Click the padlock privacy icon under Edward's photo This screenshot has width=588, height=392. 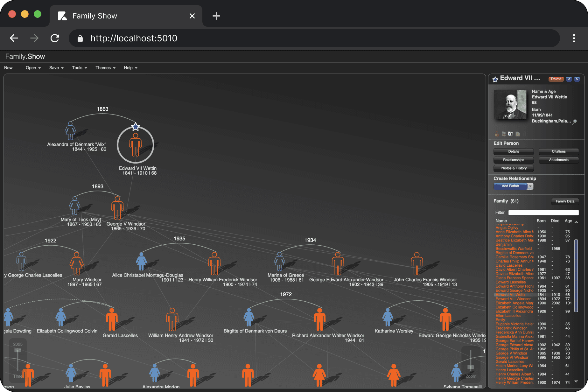point(497,134)
